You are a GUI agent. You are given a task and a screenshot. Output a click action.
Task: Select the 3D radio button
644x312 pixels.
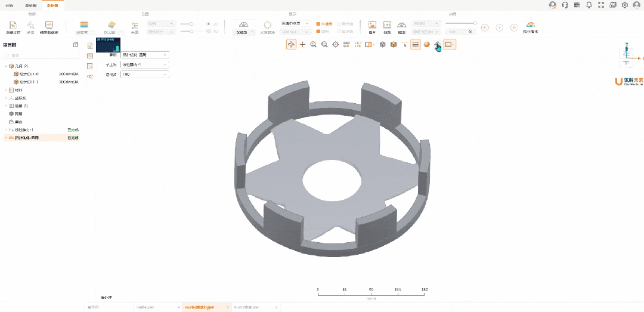pos(209,31)
